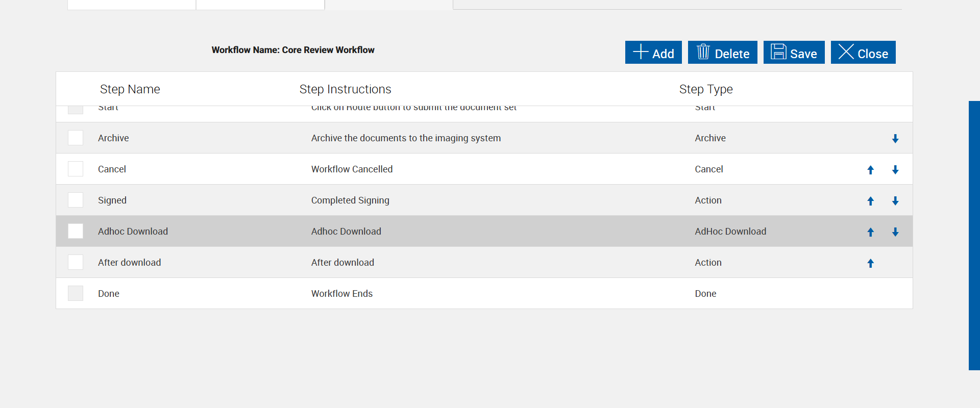Move the Adhoc Download step down
This screenshot has width=980, height=408.
[895, 232]
